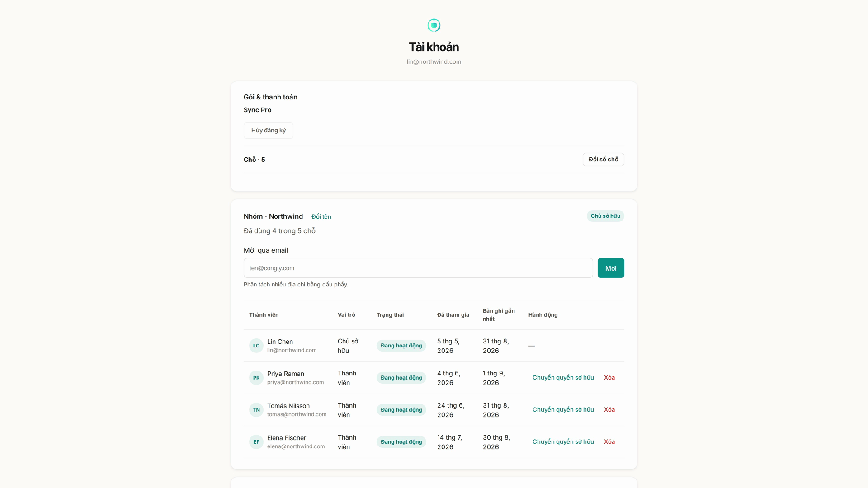Click the Chỗ · 5 seat count
Image resolution: width=868 pixels, height=488 pixels.
point(255,160)
